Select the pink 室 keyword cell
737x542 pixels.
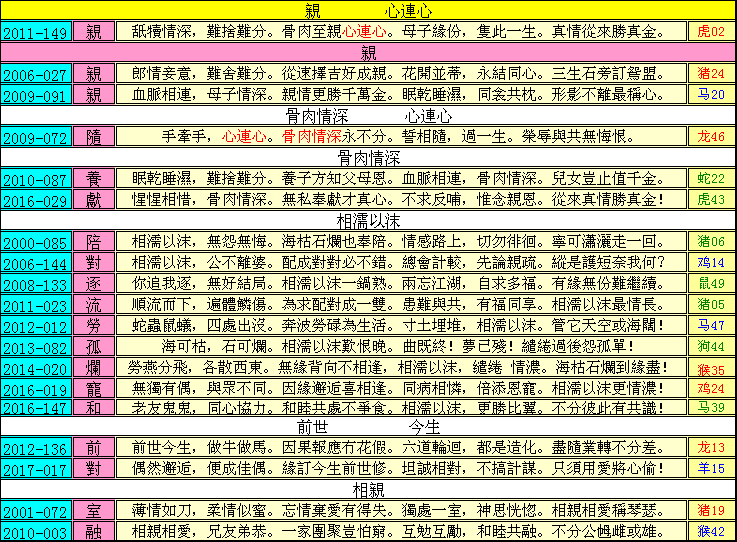[94, 511]
